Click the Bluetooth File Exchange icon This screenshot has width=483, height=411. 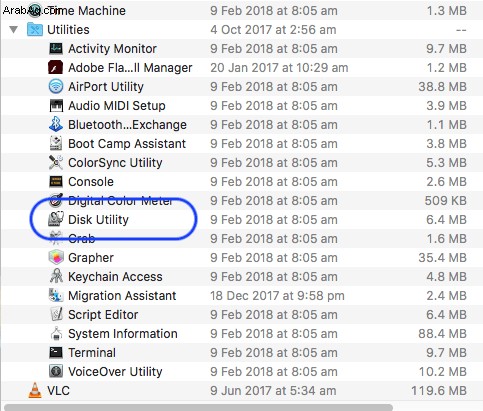(x=56, y=125)
